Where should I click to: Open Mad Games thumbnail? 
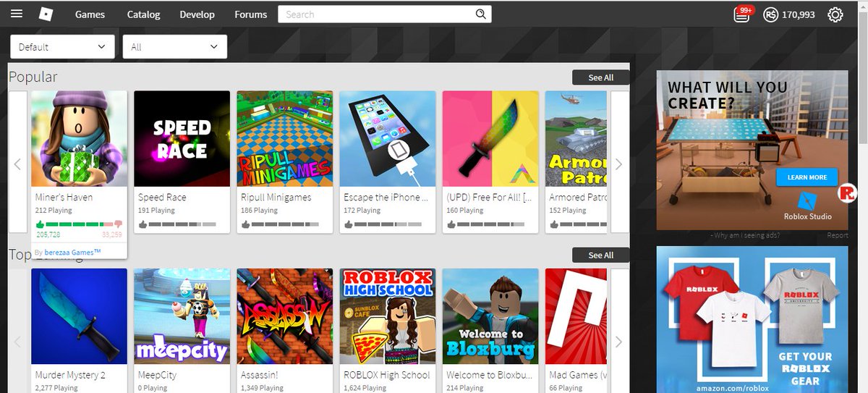(576, 316)
